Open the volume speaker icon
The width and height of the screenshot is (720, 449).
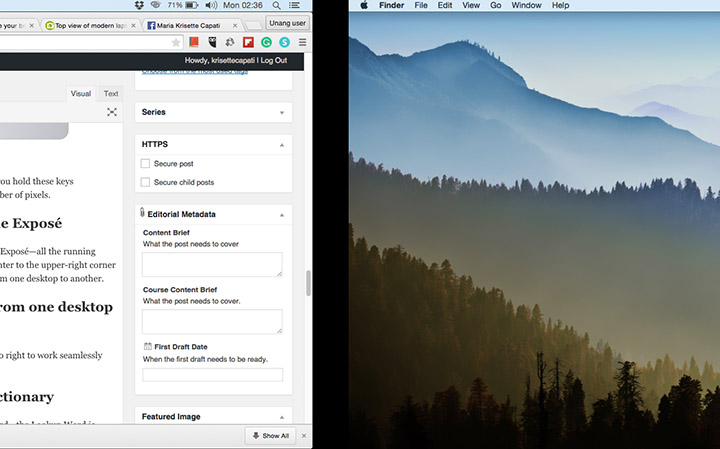[211, 6]
